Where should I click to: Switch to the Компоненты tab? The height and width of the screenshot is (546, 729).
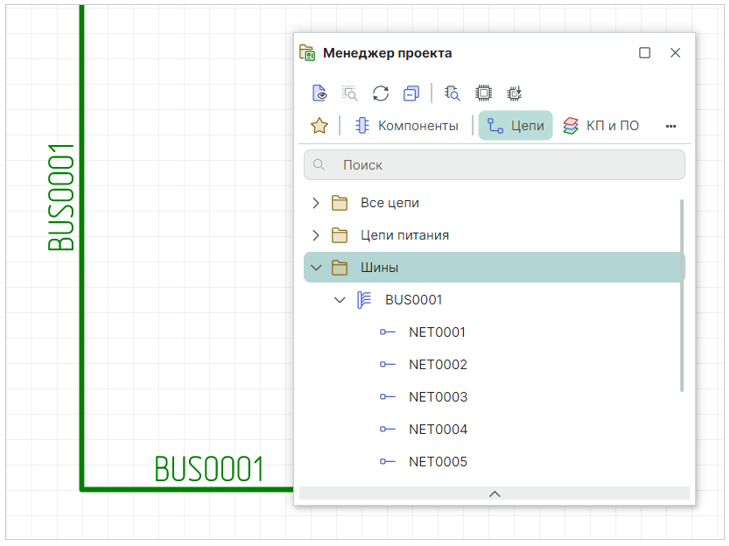pyautogui.click(x=407, y=126)
